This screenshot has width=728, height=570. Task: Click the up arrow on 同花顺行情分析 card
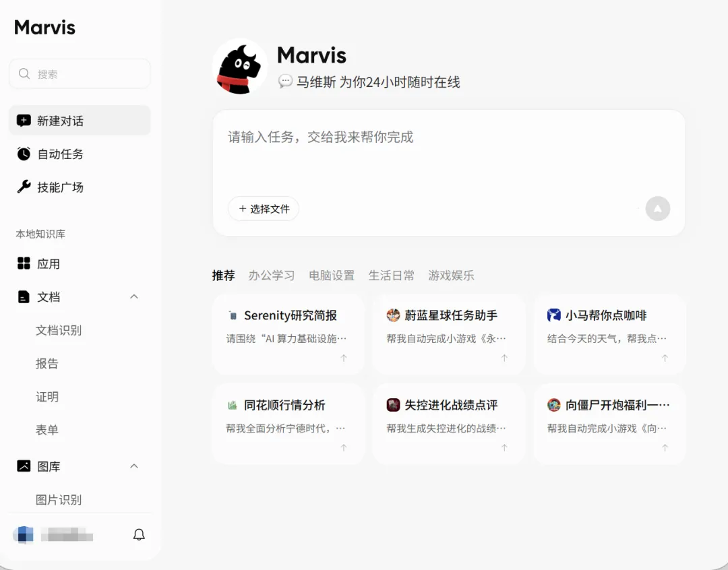point(344,447)
